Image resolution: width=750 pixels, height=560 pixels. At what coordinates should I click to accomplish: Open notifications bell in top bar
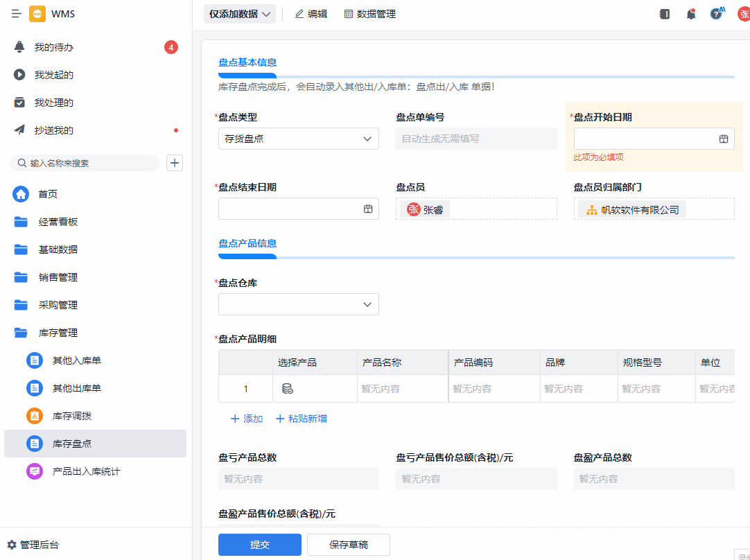pos(690,14)
